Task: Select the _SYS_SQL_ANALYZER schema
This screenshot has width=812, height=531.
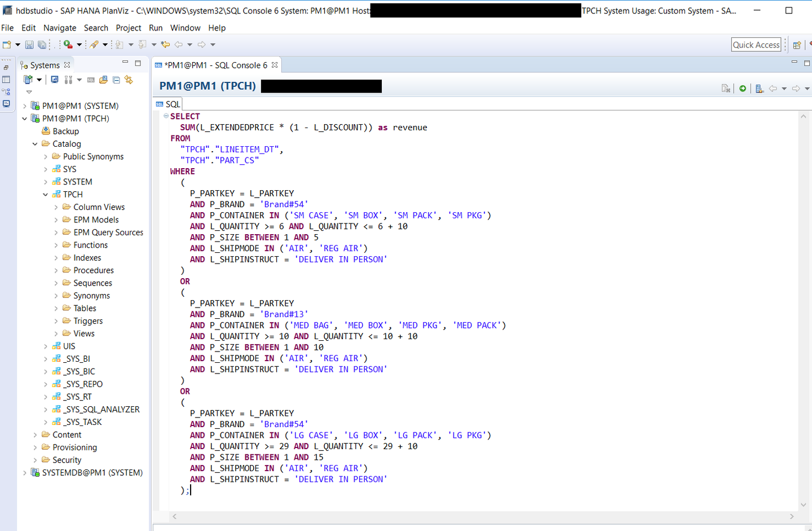Action: click(x=96, y=410)
